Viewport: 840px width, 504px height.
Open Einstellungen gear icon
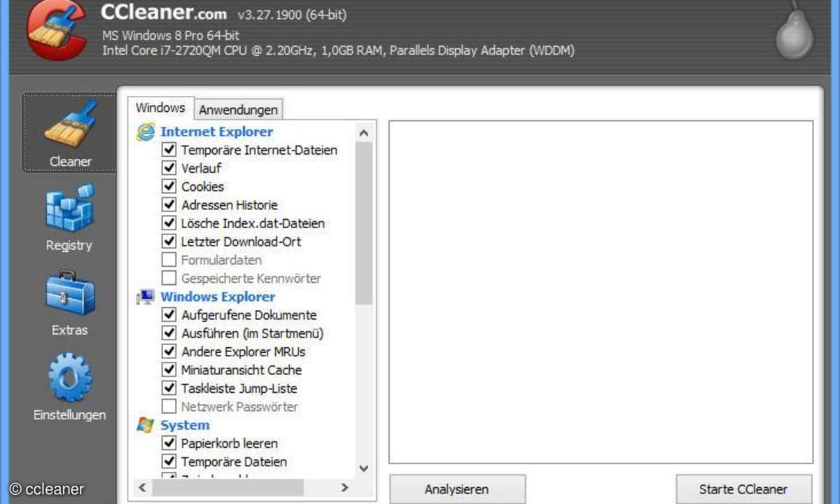(x=69, y=378)
